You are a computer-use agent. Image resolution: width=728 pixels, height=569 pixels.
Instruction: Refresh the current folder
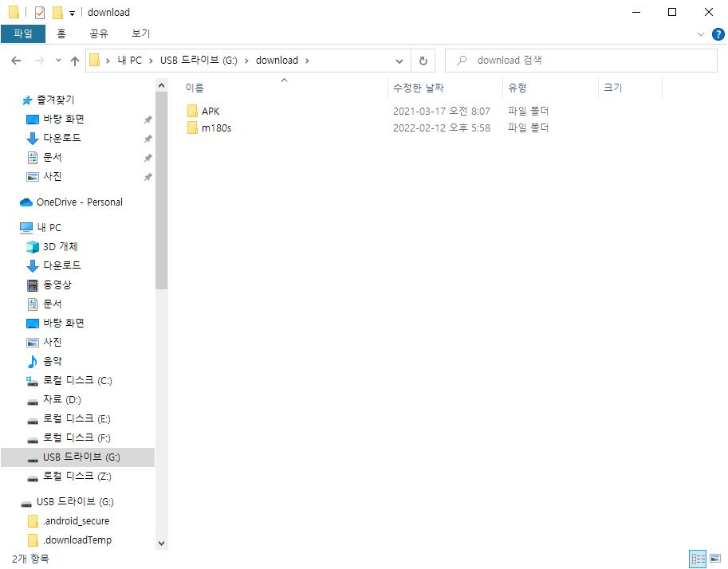pyautogui.click(x=423, y=61)
